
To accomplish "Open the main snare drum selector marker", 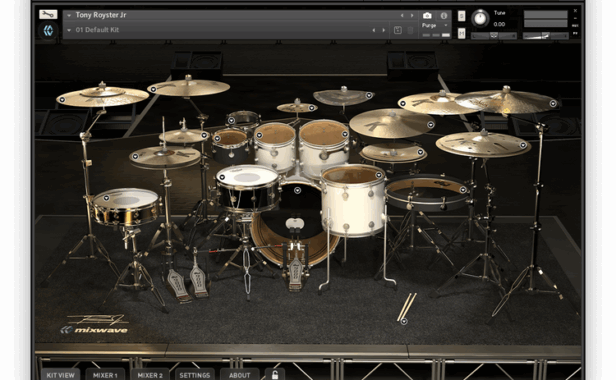I will [222, 177].
